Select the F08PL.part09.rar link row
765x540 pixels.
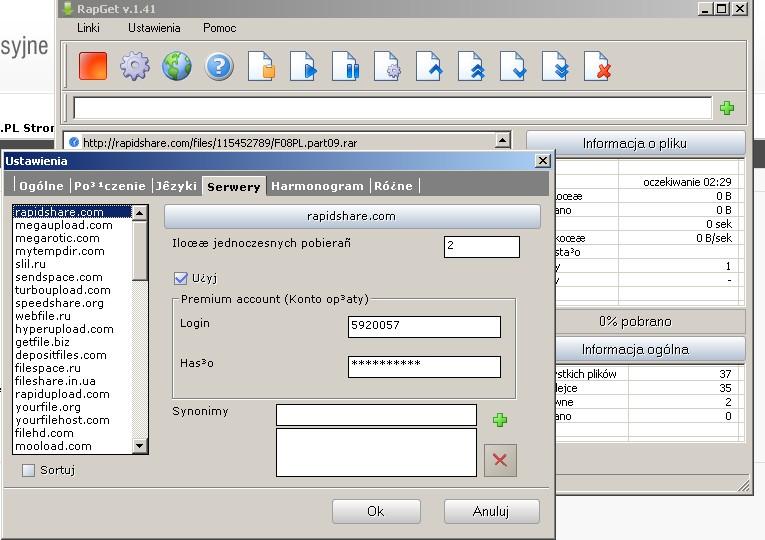281,142
